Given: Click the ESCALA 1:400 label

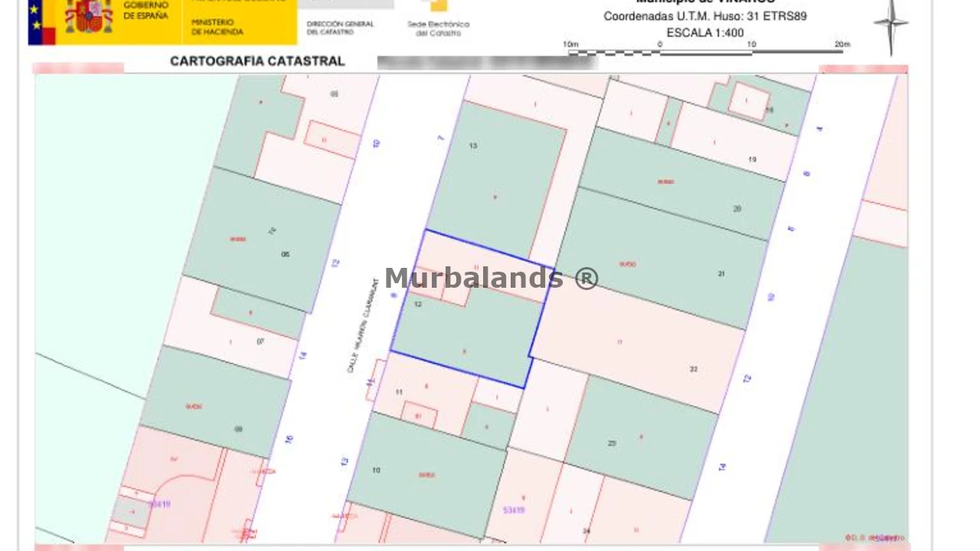Looking at the screenshot, I should click(704, 33).
